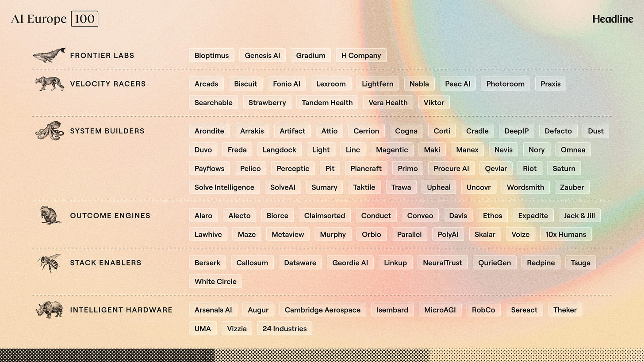Click the Strawberry chip
The height and width of the screenshot is (362, 644).
coord(267,103)
